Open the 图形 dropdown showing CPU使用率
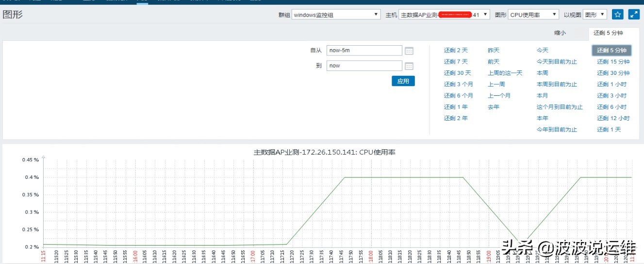The height and width of the screenshot is (264, 644). (x=534, y=15)
